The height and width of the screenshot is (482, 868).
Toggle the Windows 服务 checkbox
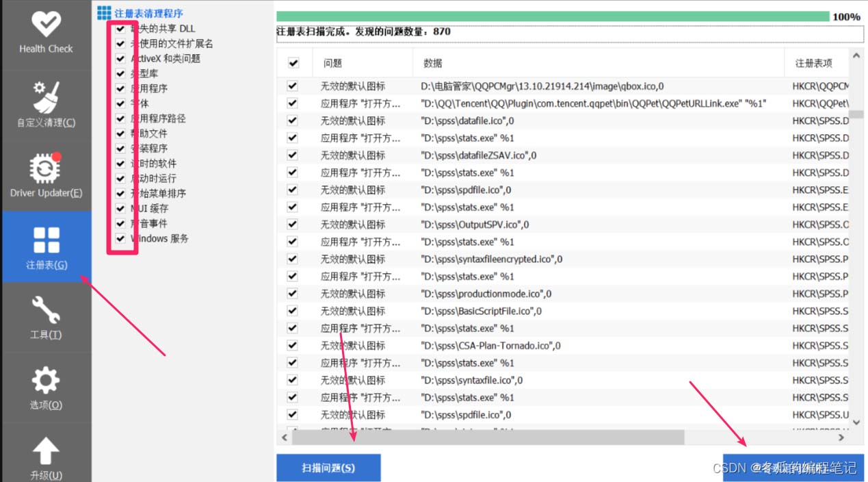click(120, 239)
